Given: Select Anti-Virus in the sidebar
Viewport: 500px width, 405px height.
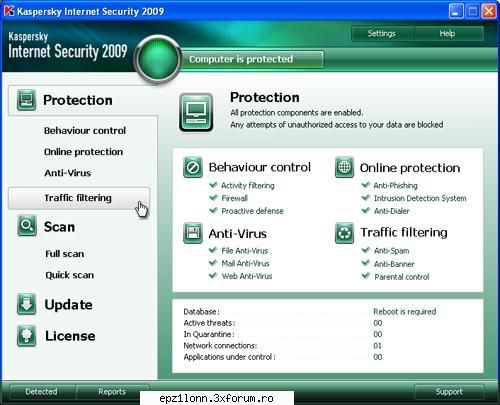Looking at the screenshot, I should (68, 173).
